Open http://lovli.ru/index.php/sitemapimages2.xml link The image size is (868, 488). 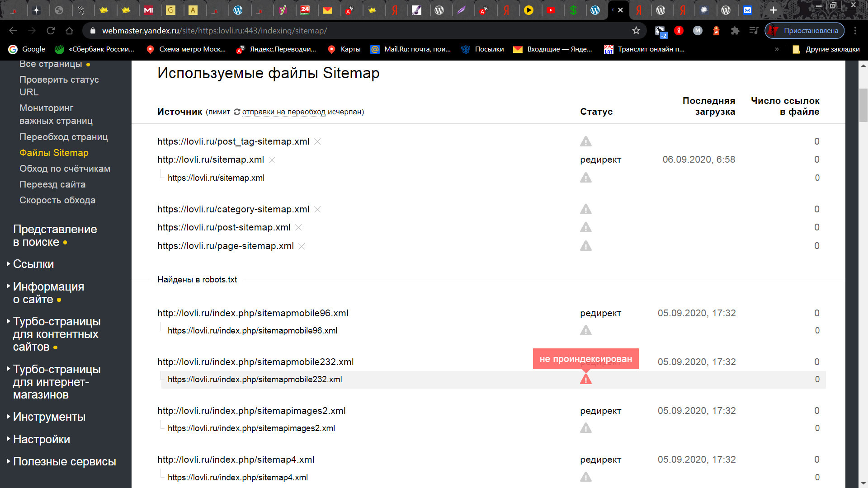251,411
